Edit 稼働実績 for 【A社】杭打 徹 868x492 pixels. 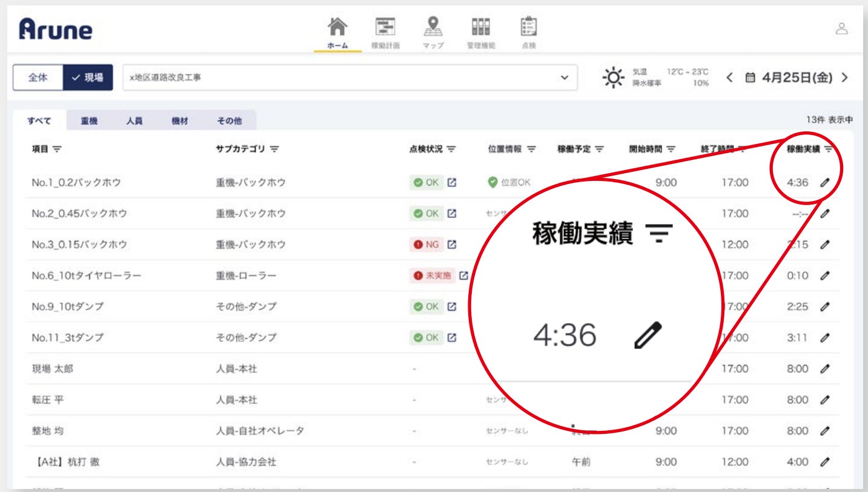click(x=824, y=462)
